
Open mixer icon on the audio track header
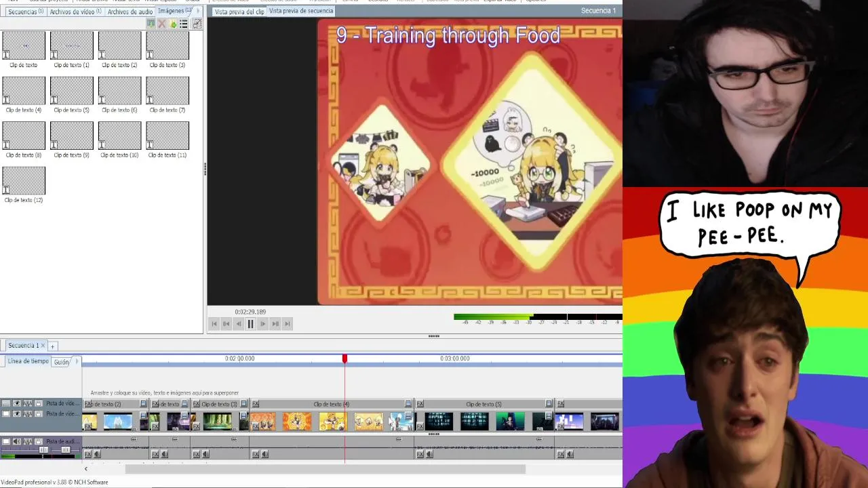[28, 441]
